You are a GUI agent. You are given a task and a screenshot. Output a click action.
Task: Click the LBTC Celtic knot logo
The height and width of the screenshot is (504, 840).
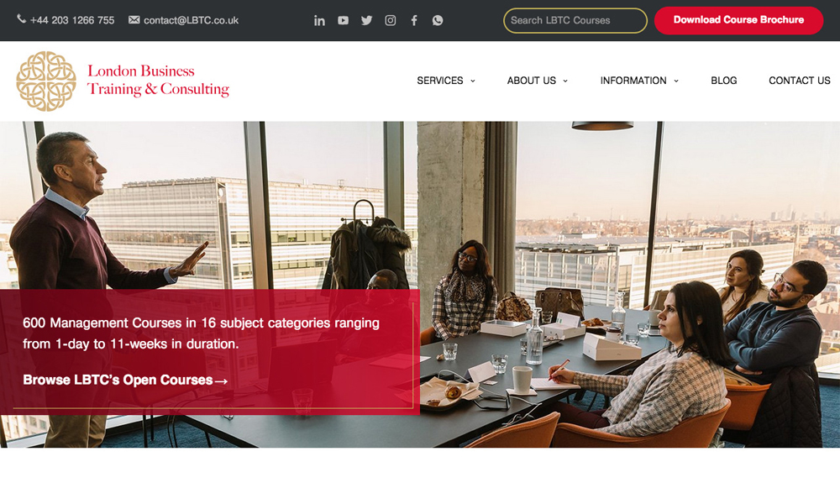pos(46,81)
